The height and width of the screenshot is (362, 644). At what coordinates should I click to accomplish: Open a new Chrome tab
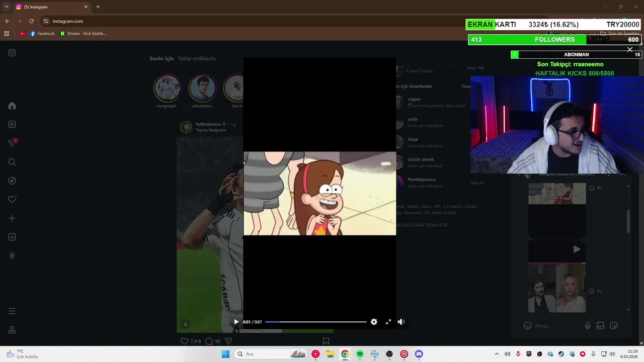point(98,7)
